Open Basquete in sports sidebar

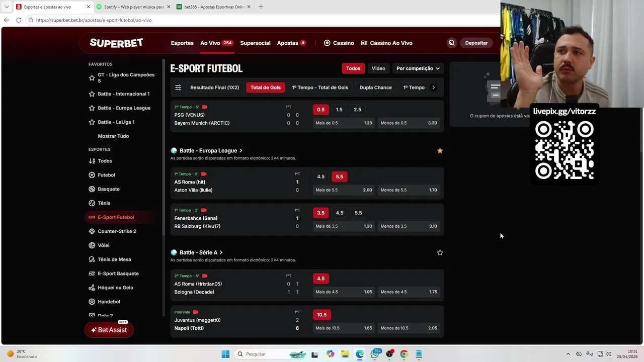pos(104,189)
